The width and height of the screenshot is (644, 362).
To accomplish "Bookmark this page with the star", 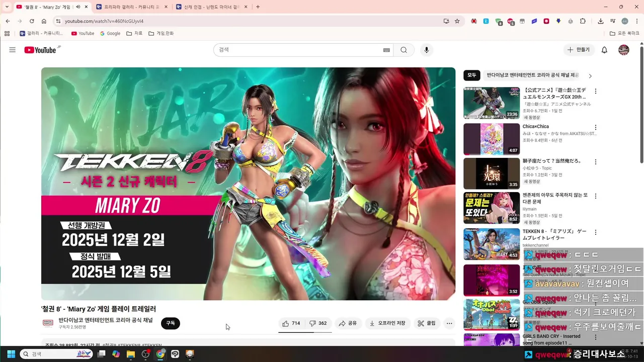I will 457,21.
